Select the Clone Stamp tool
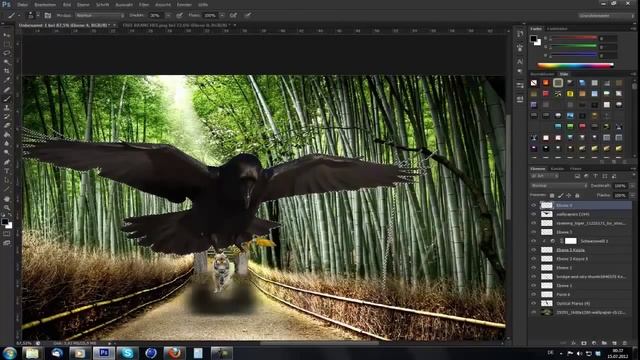 (7, 108)
